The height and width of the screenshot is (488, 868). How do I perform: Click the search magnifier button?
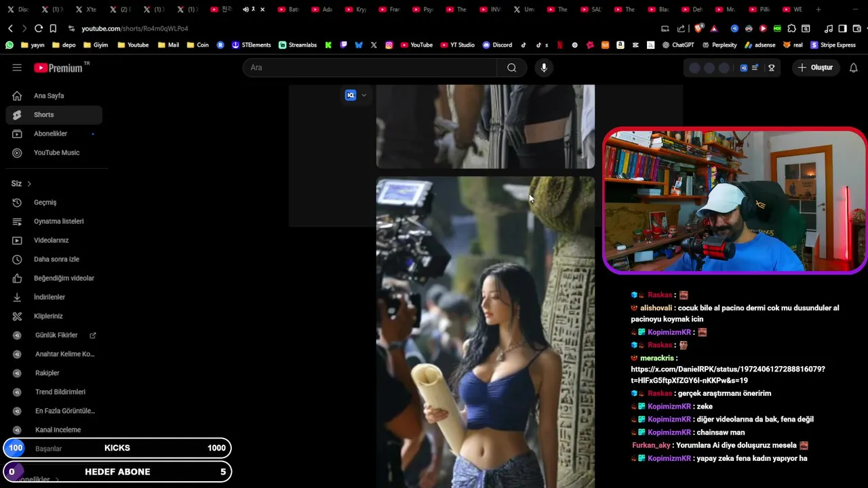512,68
